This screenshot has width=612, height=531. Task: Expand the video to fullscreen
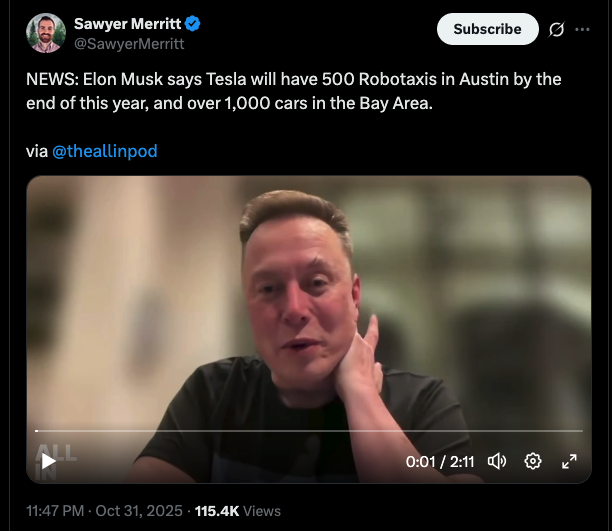pos(569,461)
